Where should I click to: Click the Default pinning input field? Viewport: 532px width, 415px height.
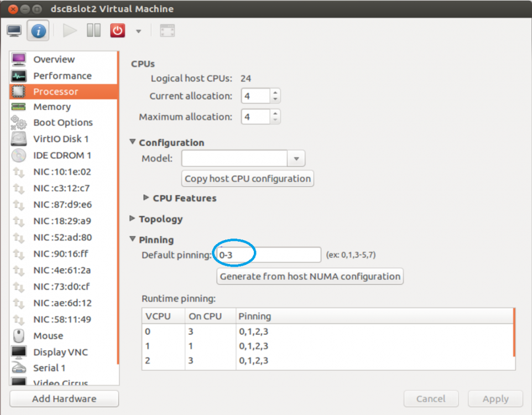point(269,255)
